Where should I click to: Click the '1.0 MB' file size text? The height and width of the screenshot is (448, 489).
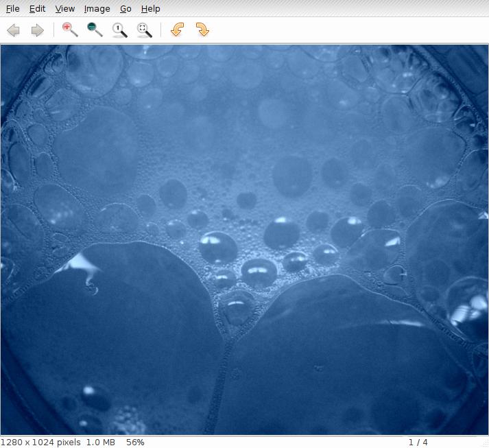coord(100,443)
